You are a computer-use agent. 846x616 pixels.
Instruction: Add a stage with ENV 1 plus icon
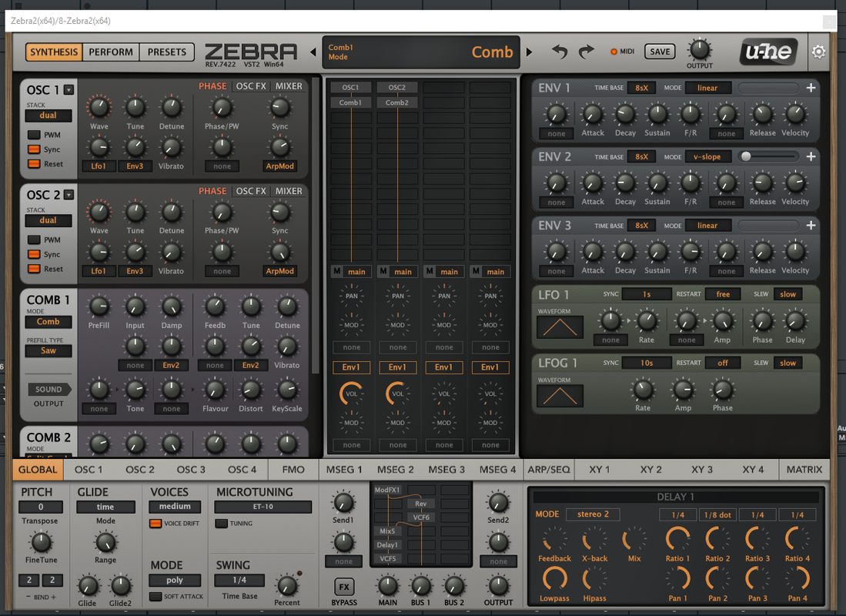click(x=811, y=88)
